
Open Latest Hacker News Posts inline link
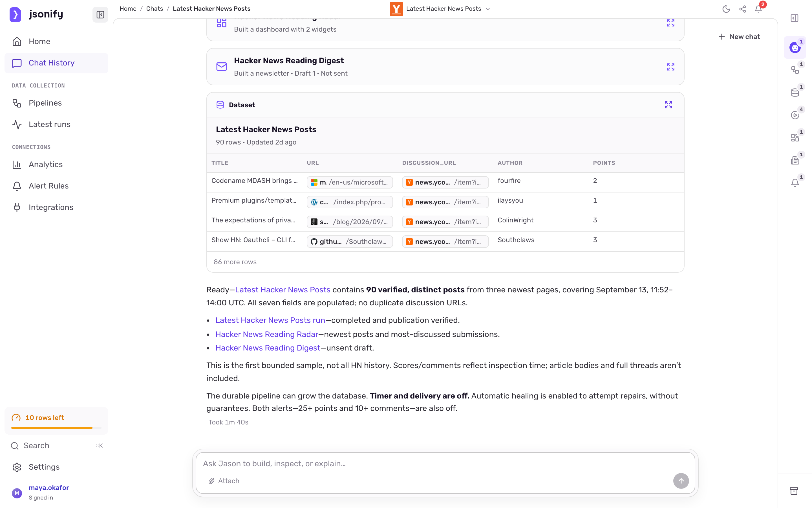click(283, 290)
